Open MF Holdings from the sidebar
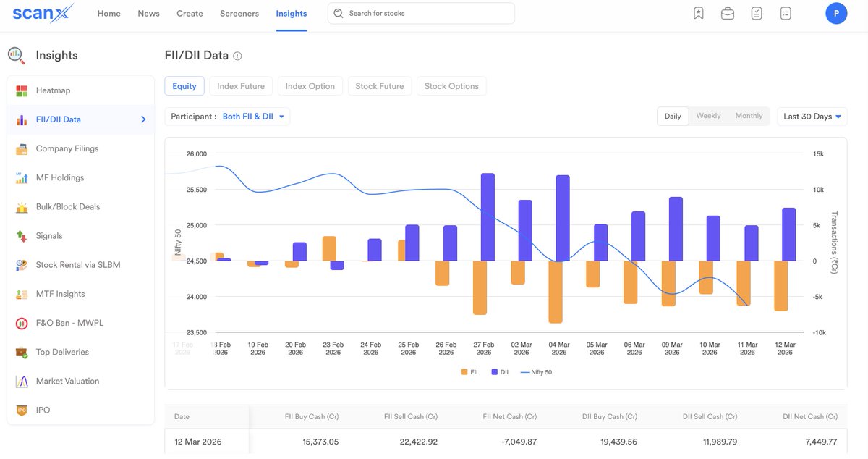Image resolution: width=868 pixels, height=459 pixels. pyautogui.click(x=81, y=177)
